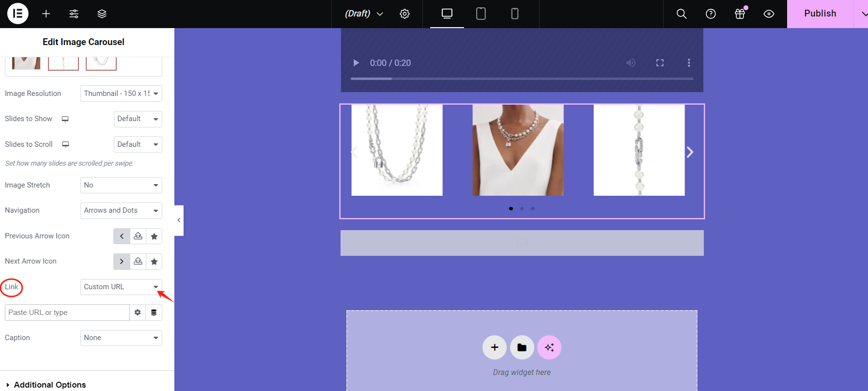
Task: Switch to desktop view mode
Action: click(x=447, y=14)
